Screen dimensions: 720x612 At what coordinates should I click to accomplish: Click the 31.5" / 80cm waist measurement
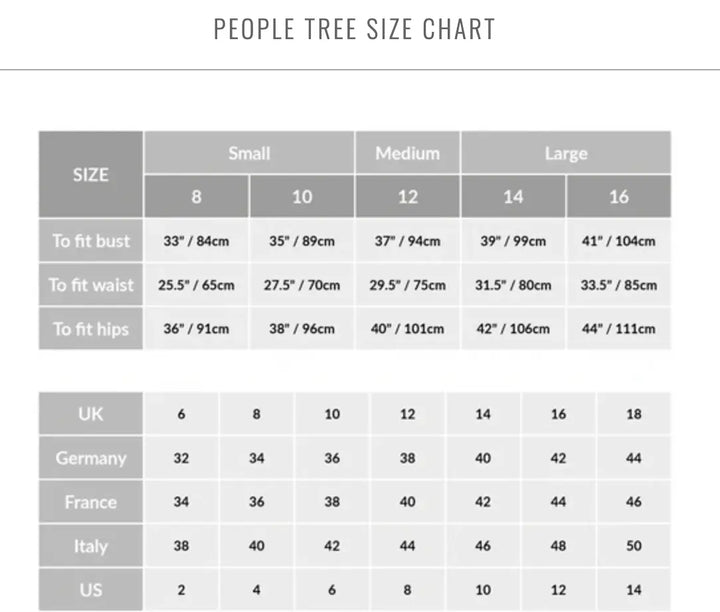[513, 285]
